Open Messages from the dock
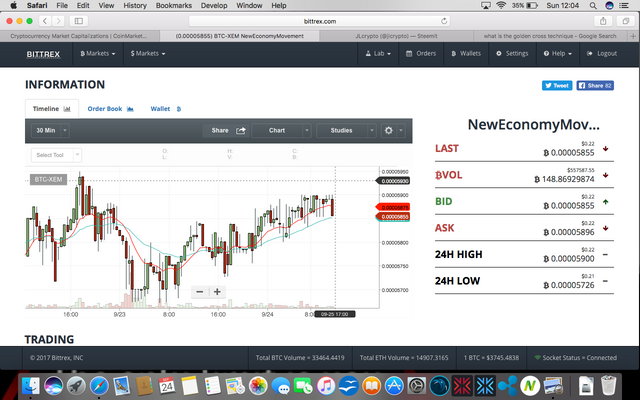The width and height of the screenshot is (640, 400). (281, 385)
